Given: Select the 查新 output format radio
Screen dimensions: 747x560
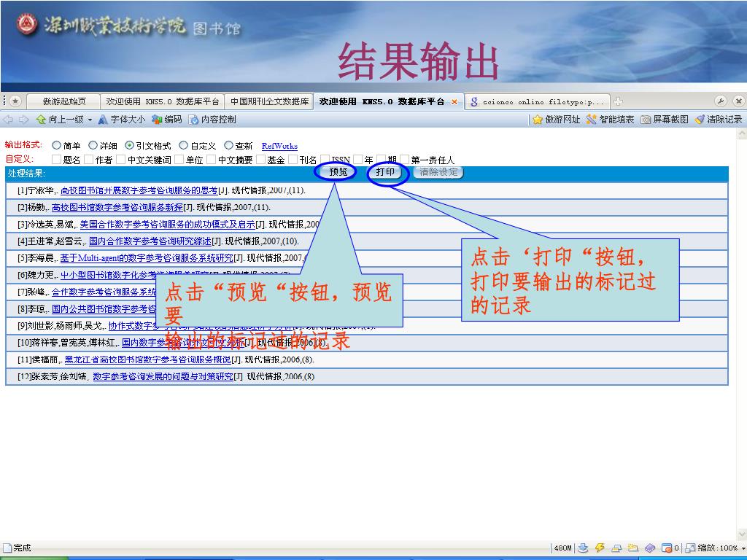Looking at the screenshot, I should point(228,145).
